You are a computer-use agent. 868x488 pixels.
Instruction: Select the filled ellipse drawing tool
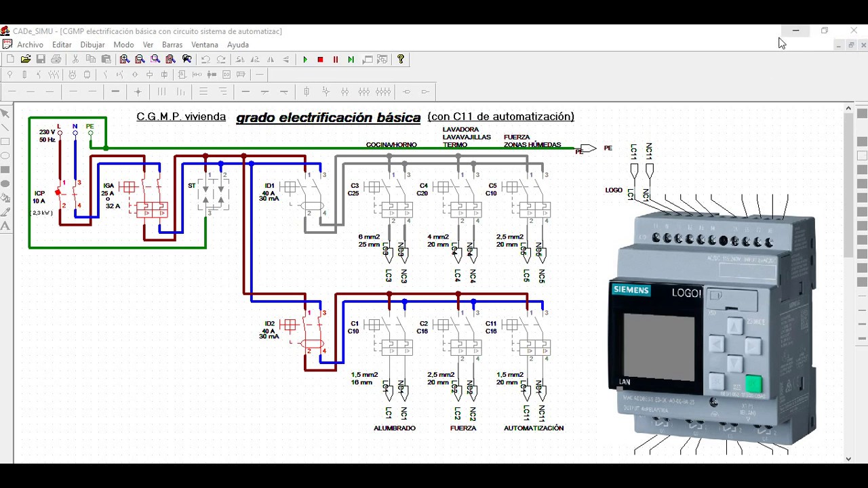pyautogui.click(x=5, y=184)
